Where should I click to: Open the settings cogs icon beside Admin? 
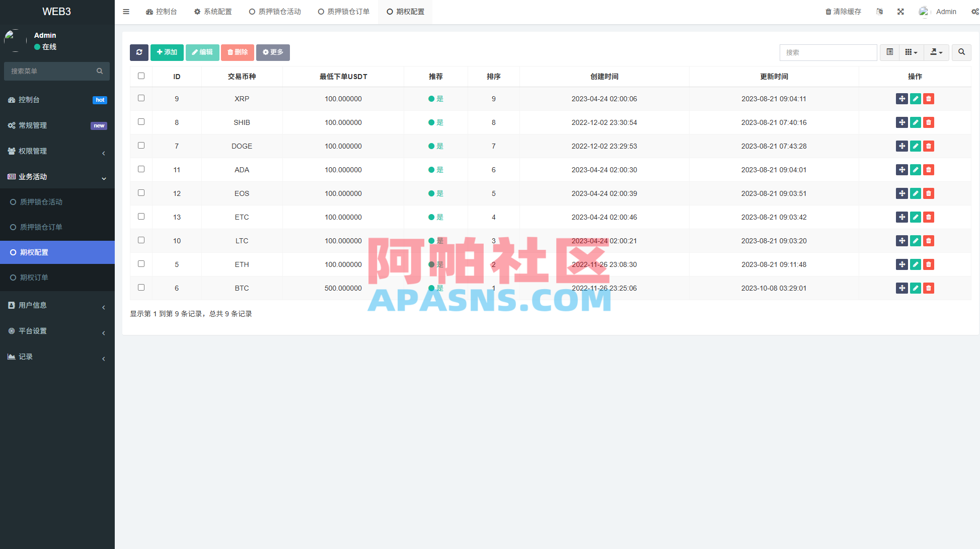click(x=975, y=12)
